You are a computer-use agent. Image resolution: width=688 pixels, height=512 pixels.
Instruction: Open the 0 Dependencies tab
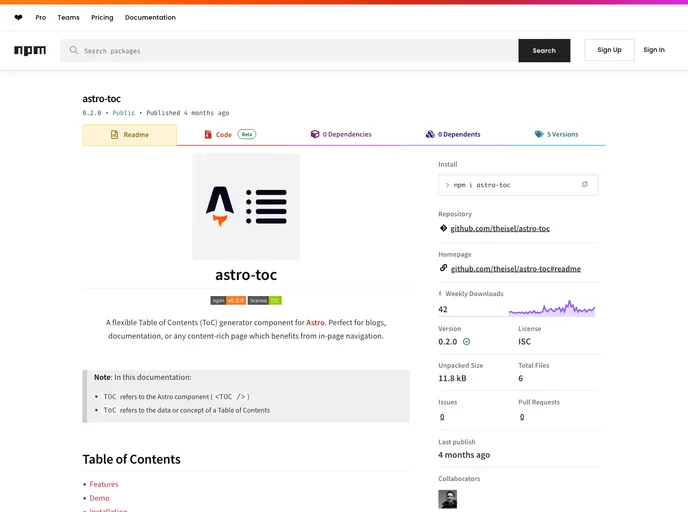coord(341,134)
